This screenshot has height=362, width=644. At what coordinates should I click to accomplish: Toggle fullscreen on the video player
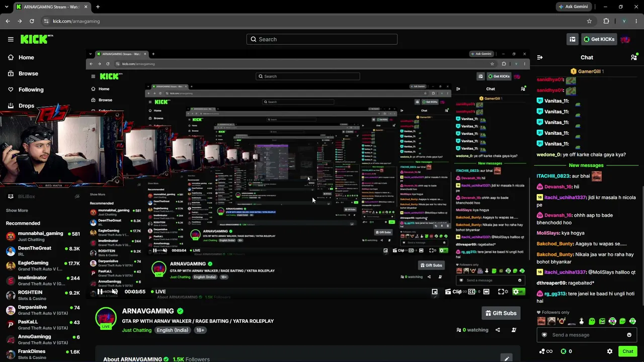(502, 292)
